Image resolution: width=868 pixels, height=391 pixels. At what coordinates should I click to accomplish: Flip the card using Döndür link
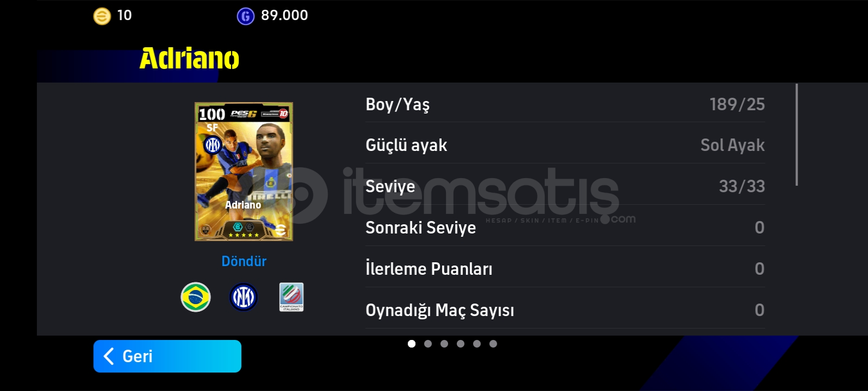244,261
